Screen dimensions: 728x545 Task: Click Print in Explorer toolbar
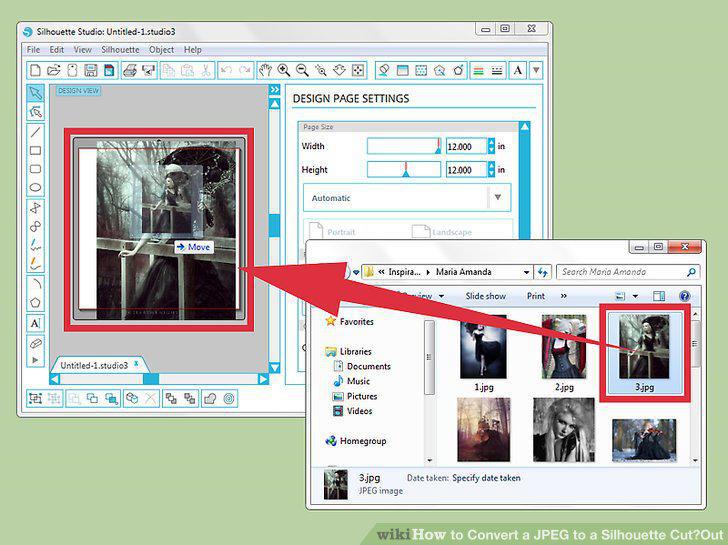tap(536, 296)
